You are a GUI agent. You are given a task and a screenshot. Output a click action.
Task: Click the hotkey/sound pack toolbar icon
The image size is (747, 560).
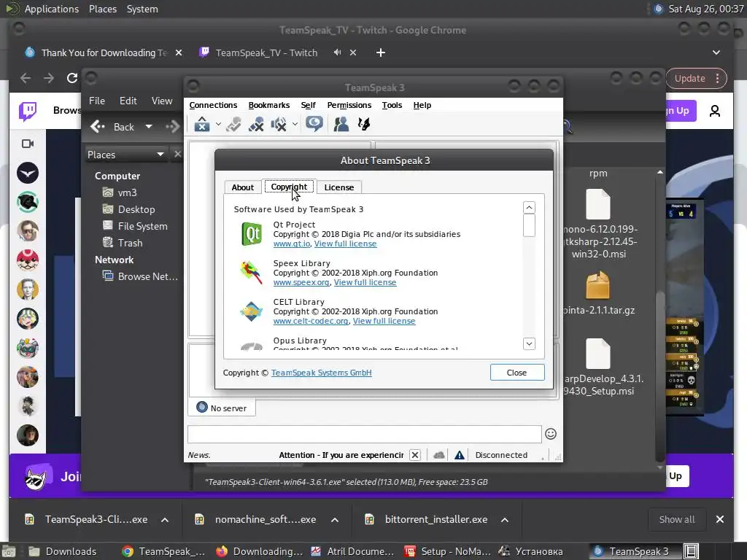[364, 125]
